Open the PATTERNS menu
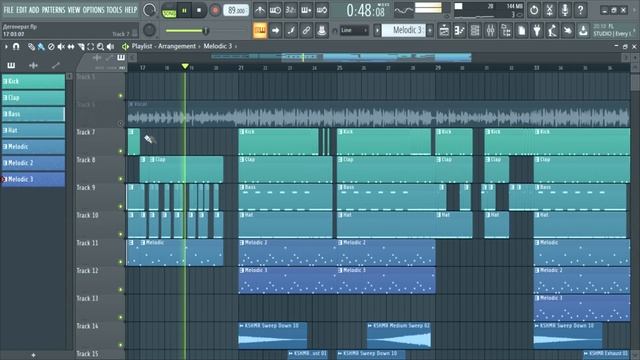The height and width of the screenshot is (360, 640). [x=53, y=10]
